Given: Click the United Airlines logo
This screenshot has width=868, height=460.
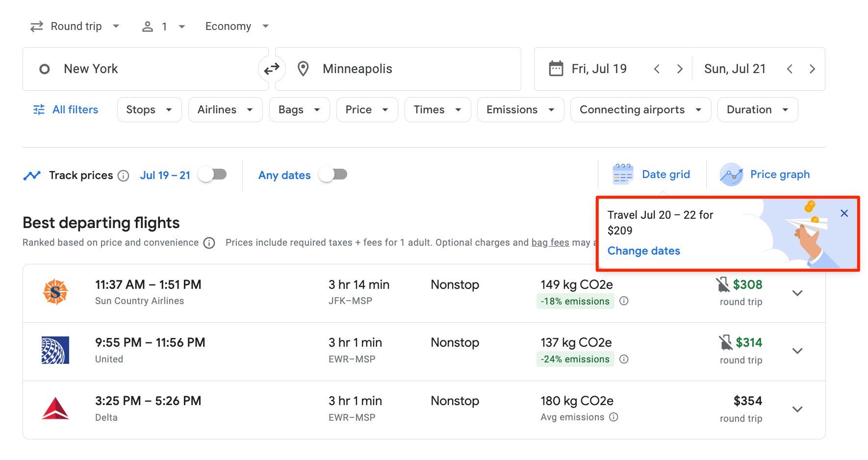Looking at the screenshot, I should tap(55, 350).
